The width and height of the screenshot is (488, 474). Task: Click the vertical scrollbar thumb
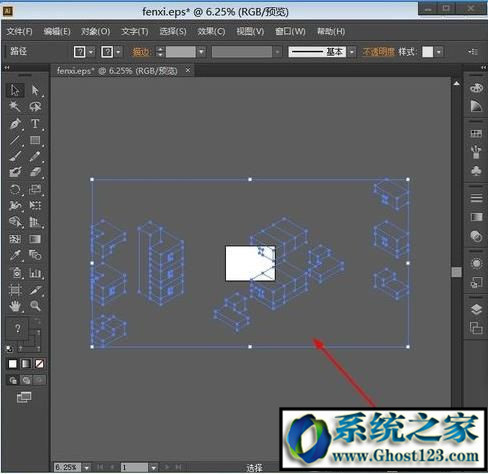pos(456,272)
